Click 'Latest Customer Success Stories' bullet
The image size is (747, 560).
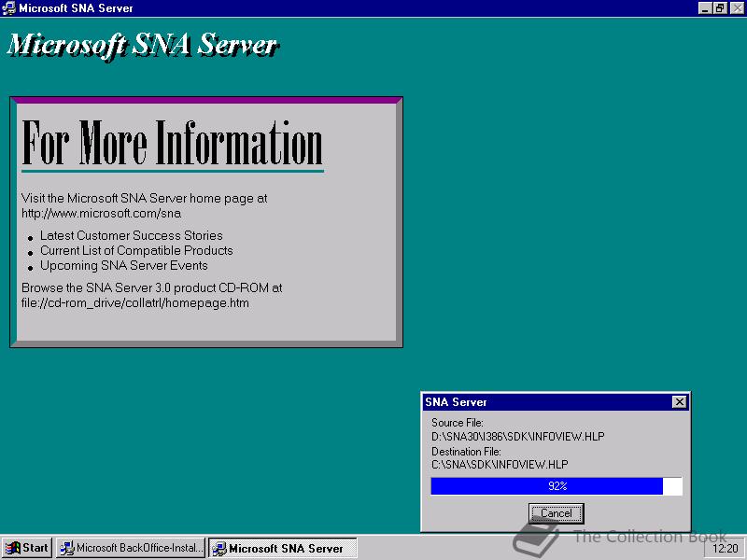(x=132, y=235)
